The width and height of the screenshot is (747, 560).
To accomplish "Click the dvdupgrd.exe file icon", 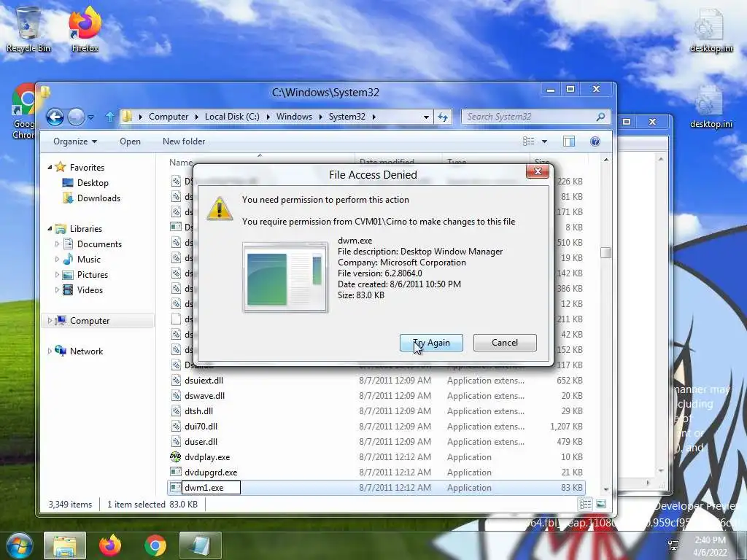I will click(x=176, y=472).
